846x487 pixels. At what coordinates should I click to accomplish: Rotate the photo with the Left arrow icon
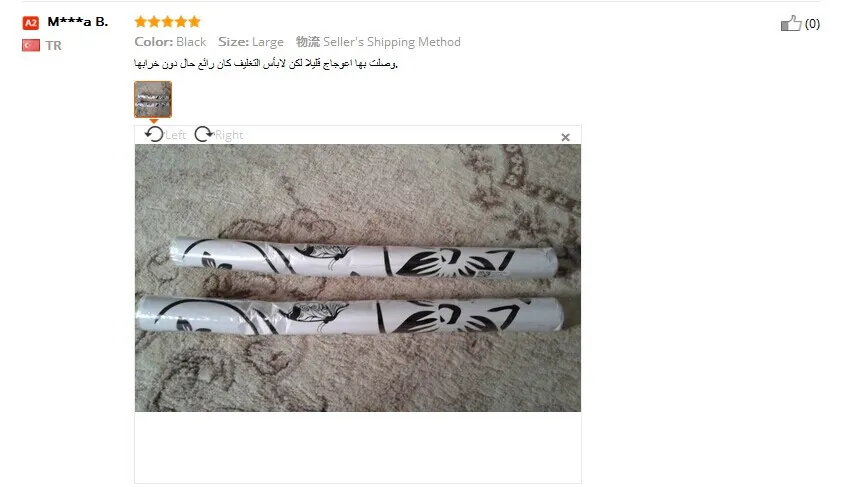tap(154, 134)
